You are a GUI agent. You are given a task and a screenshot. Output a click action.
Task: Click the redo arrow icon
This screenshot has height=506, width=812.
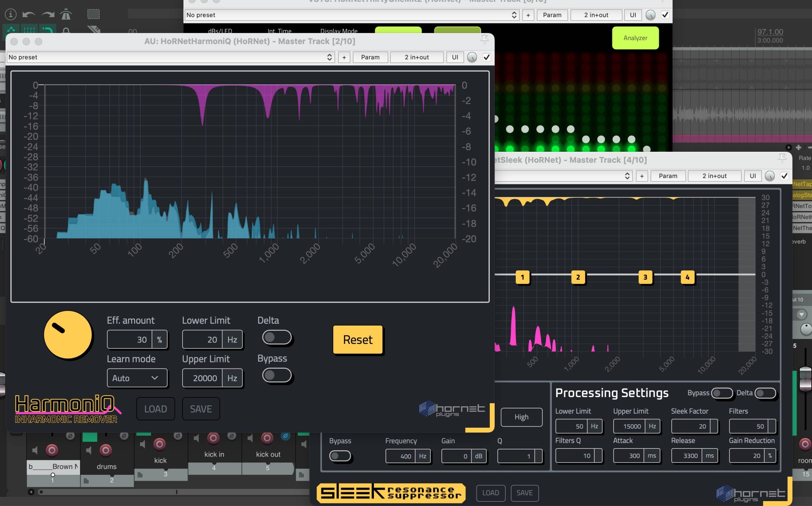click(48, 14)
